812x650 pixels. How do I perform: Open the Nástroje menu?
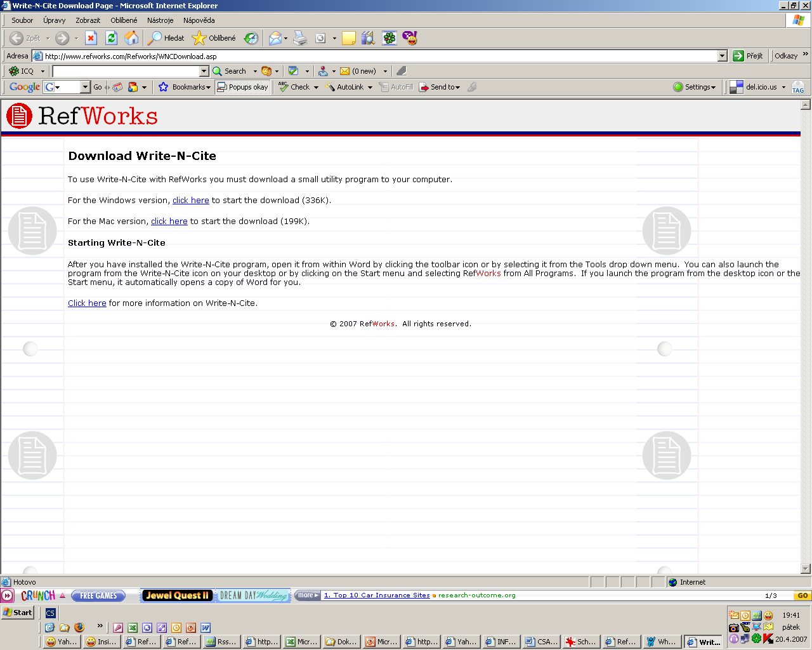(160, 20)
